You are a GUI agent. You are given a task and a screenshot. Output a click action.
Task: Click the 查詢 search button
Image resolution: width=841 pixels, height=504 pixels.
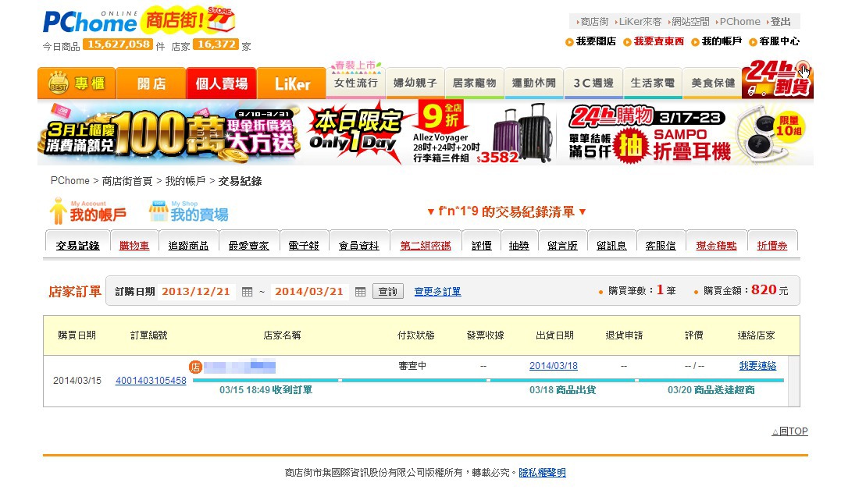coord(388,291)
